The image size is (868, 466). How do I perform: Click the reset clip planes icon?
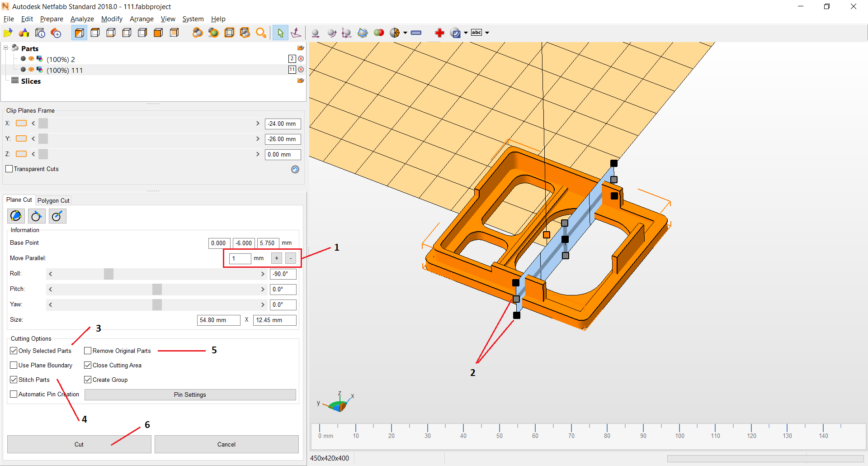(x=295, y=169)
